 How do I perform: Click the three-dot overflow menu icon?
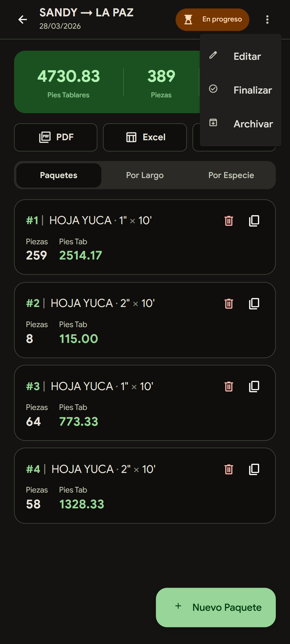click(267, 20)
